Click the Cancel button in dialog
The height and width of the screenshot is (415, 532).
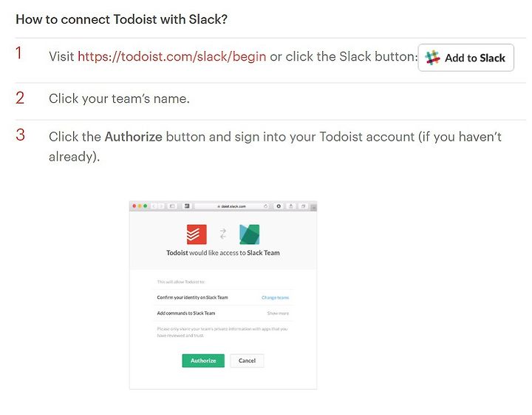(x=247, y=361)
